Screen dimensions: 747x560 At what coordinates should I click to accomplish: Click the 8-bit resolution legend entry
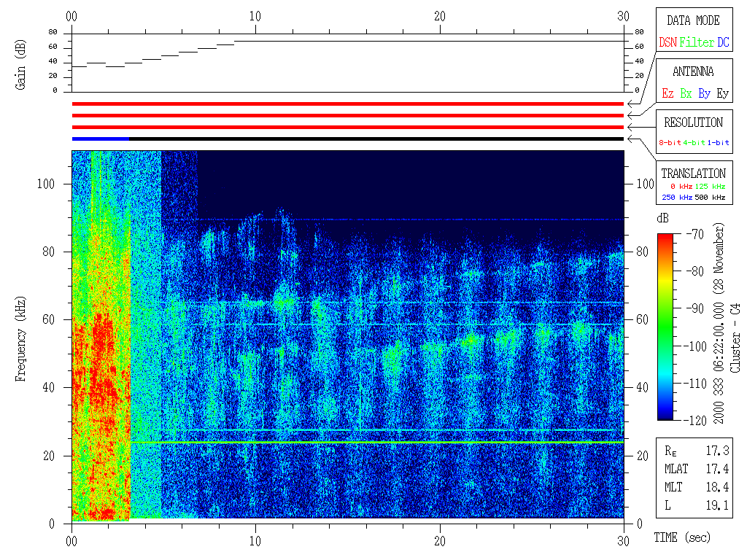pos(670,143)
